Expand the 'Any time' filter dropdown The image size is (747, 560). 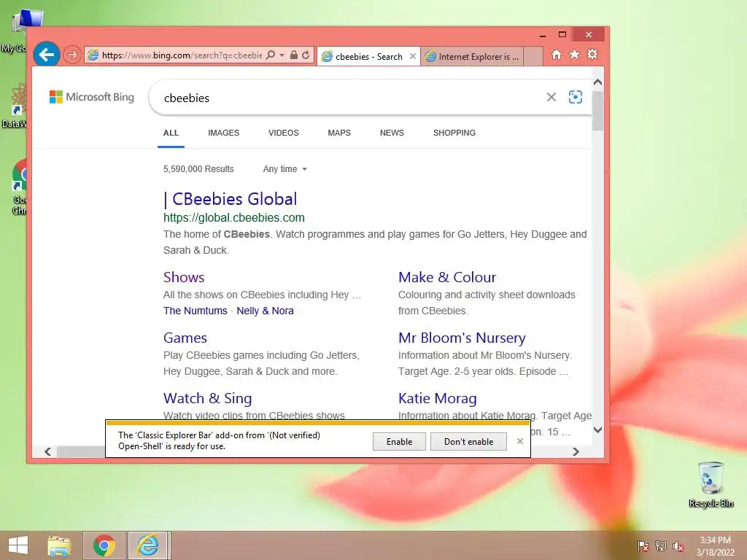coord(285,169)
